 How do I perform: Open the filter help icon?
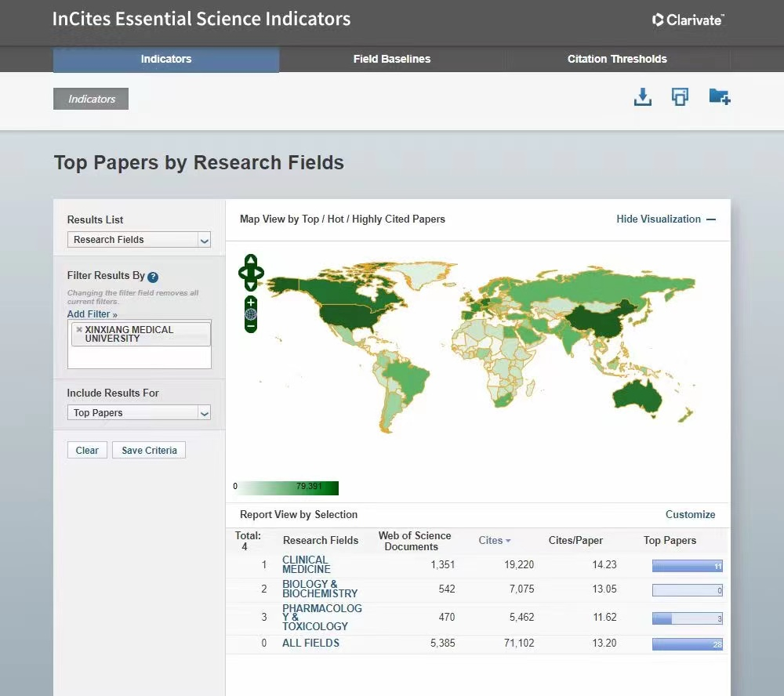[153, 277]
